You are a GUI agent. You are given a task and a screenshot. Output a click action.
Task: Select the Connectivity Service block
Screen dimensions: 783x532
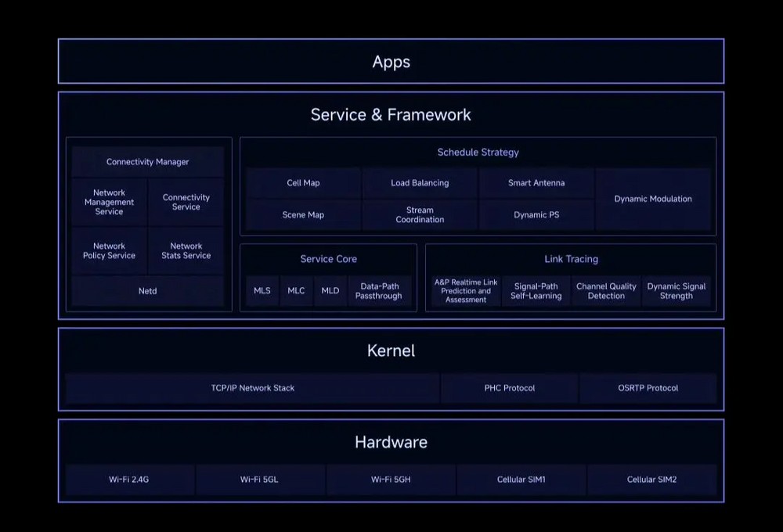(186, 203)
